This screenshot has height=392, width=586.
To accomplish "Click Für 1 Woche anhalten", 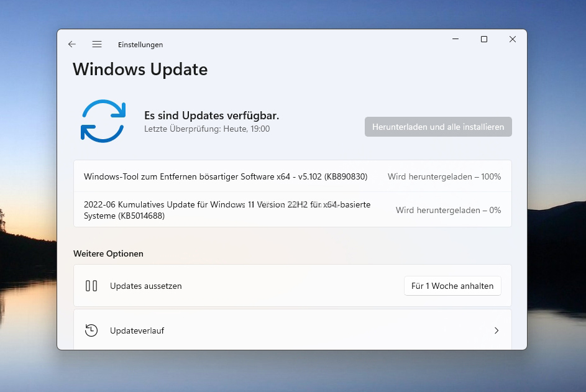I will coord(452,286).
